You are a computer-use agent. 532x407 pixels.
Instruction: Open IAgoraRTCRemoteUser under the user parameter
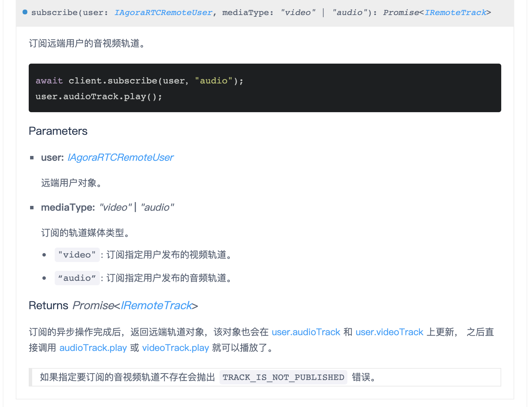coord(120,157)
